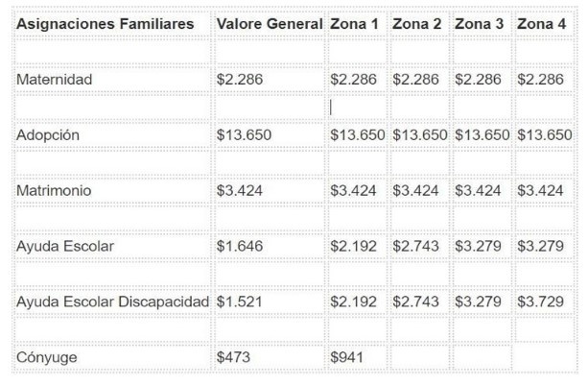Click the Maternidad row label
This screenshot has height=386, width=588.
pyautogui.click(x=54, y=80)
